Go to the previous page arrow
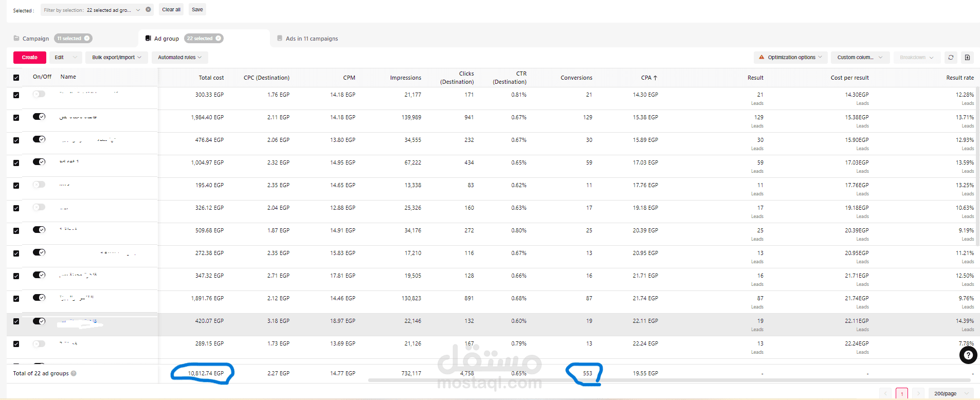 coord(885,393)
